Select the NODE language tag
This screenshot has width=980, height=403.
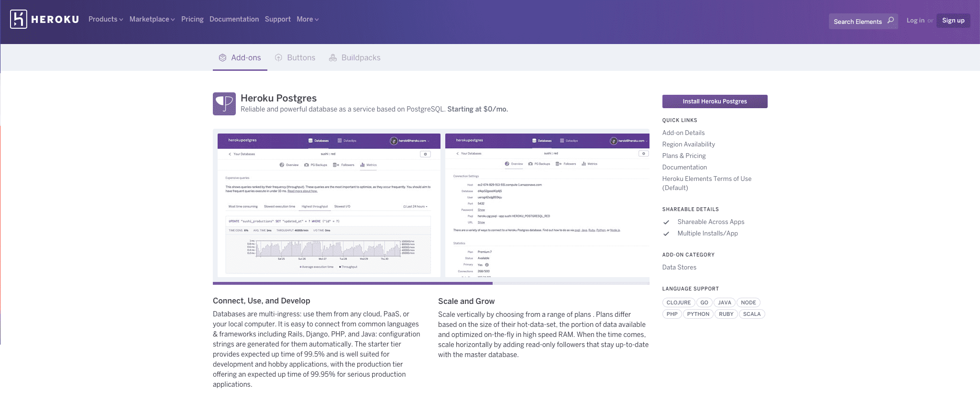tap(748, 302)
